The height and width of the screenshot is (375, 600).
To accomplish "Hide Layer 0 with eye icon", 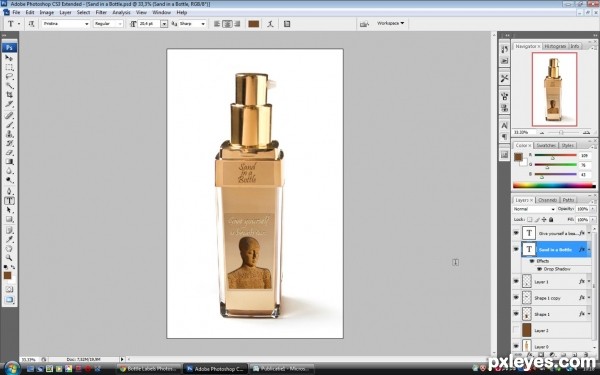I will 516,346.
